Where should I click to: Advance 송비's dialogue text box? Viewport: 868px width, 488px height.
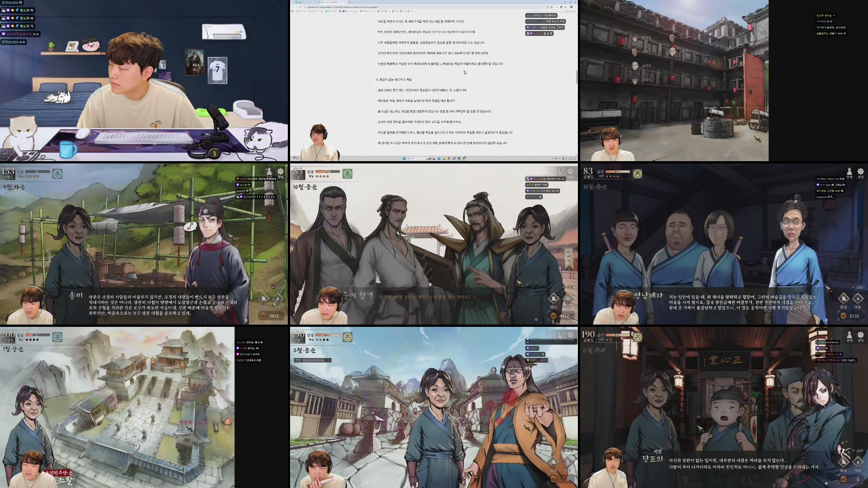163,305
